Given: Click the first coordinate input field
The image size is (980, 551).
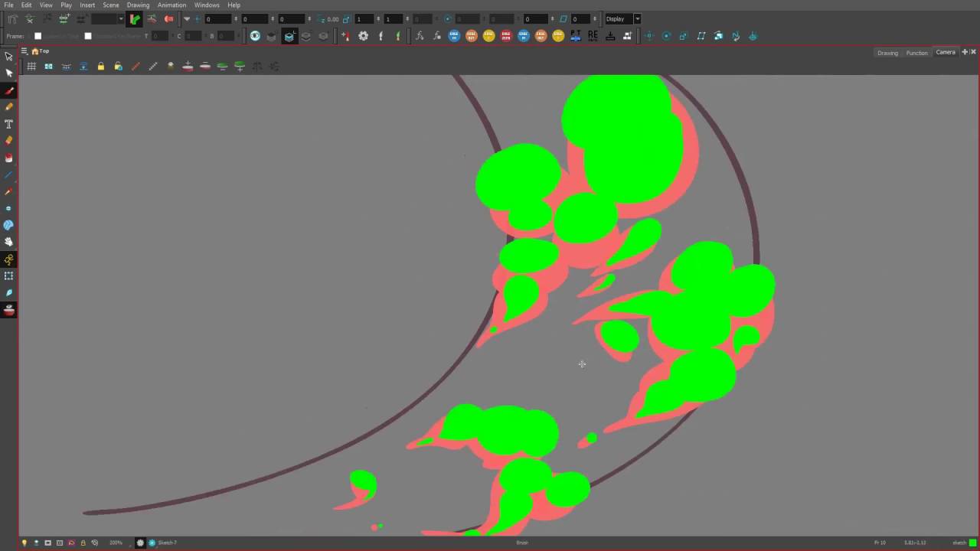Looking at the screenshot, I should 218,19.
